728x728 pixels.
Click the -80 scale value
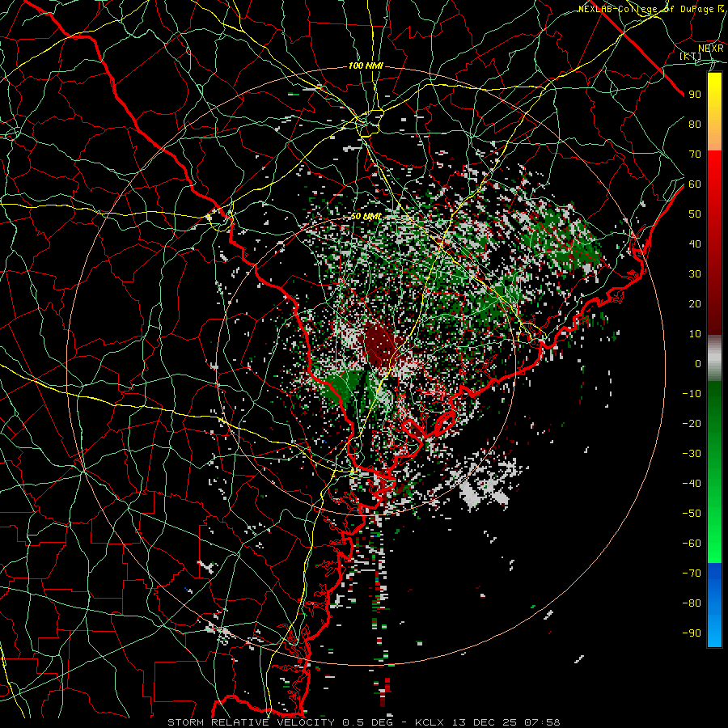692,603
